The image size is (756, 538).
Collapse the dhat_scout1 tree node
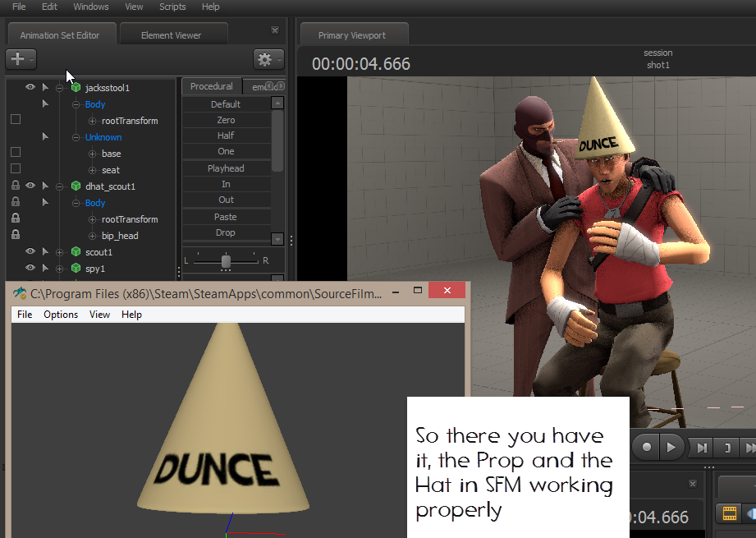(59, 186)
